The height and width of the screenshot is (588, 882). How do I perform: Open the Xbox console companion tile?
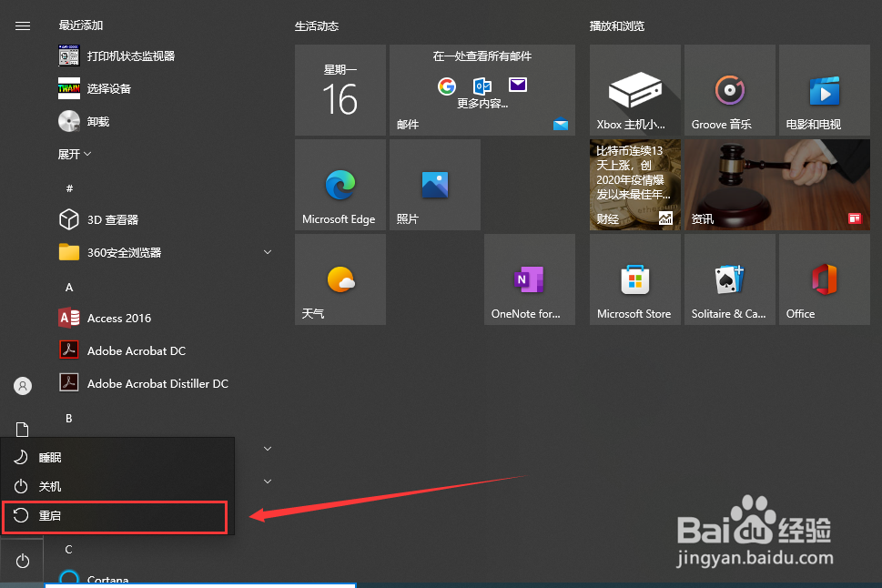click(635, 90)
